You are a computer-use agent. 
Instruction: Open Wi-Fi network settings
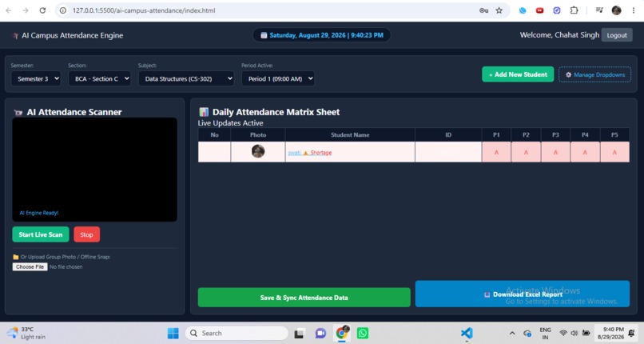(x=563, y=334)
